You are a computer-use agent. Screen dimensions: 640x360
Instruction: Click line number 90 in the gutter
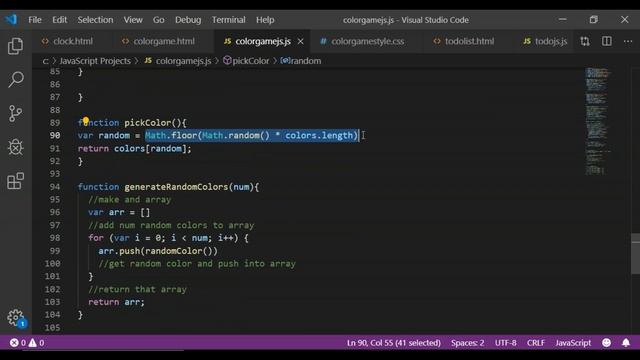[x=55, y=135]
